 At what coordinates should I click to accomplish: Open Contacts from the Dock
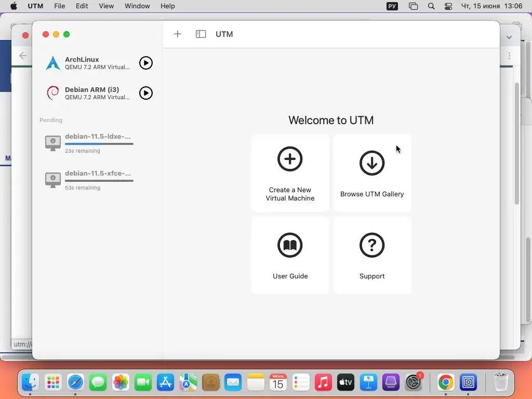pos(211,382)
